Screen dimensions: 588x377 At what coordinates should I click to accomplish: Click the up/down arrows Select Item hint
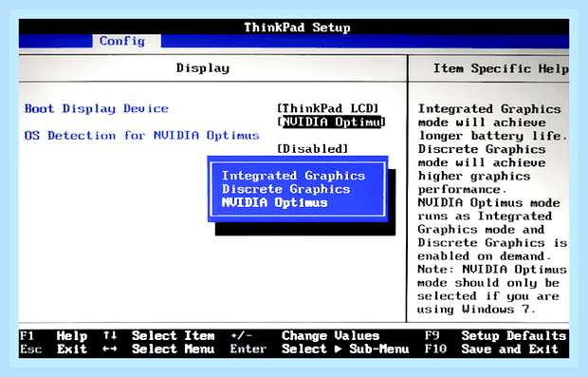[x=159, y=335]
